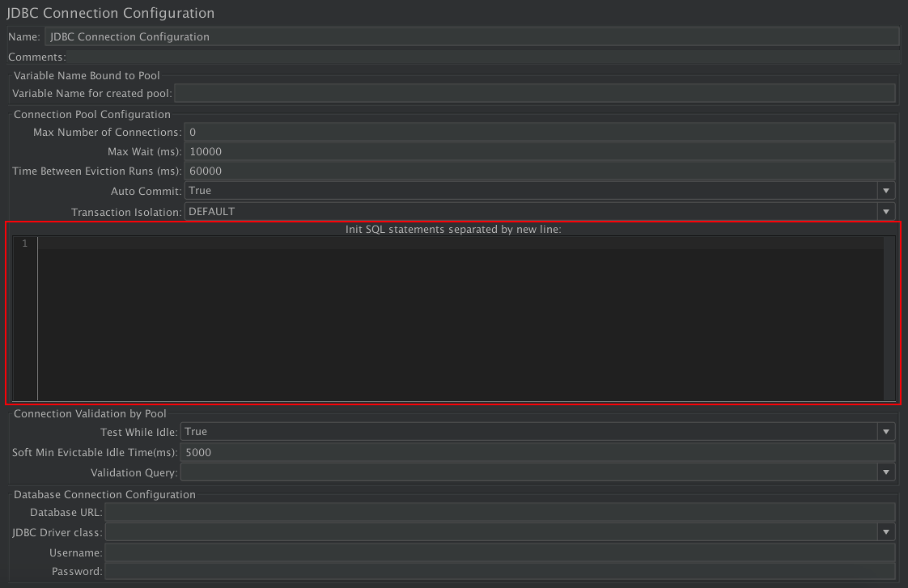Click the Validation Query dropdown arrow

point(886,472)
